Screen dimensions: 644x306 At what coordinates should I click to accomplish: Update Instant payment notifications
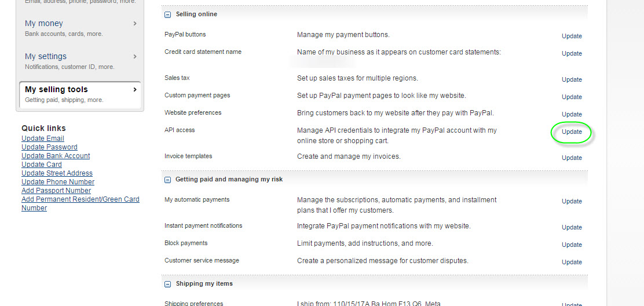pyautogui.click(x=572, y=227)
